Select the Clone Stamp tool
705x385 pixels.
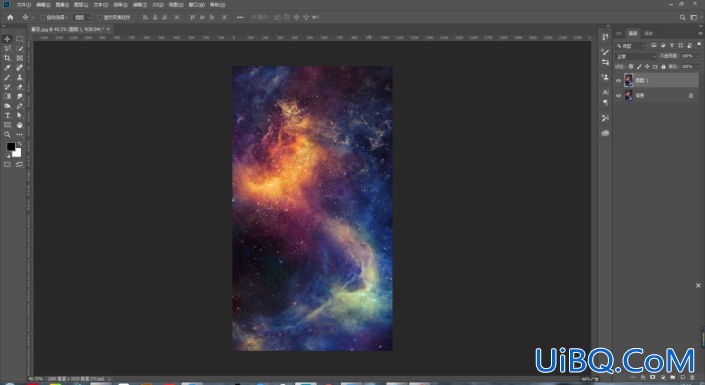click(x=20, y=77)
